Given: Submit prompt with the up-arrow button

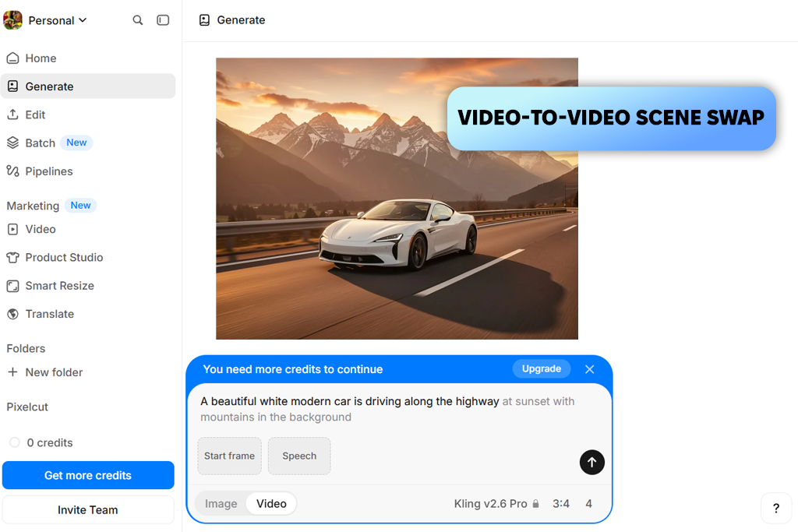Looking at the screenshot, I should click(592, 463).
